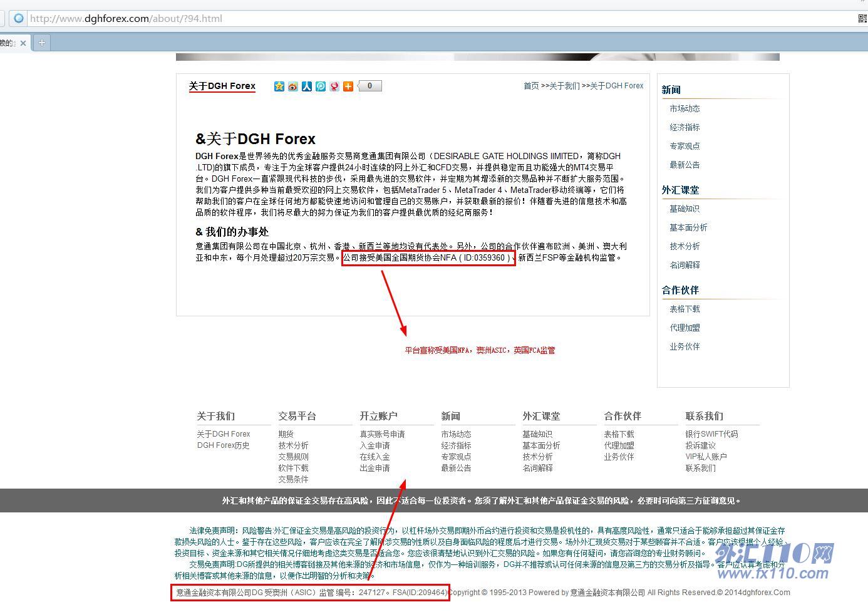Open 交易规则 in the footer
This screenshot has height=612, width=868.
[x=294, y=457]
